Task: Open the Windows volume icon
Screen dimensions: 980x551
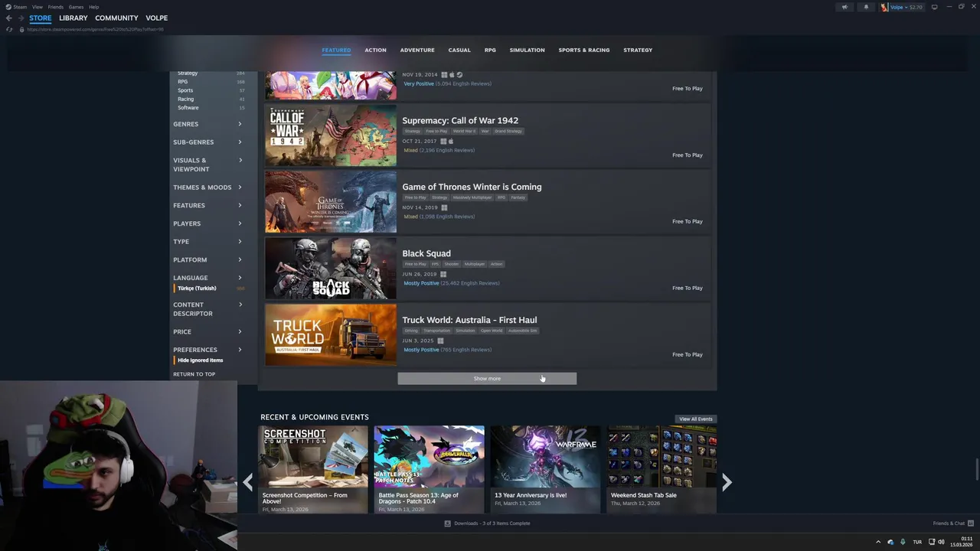Action: click(941, 542)
